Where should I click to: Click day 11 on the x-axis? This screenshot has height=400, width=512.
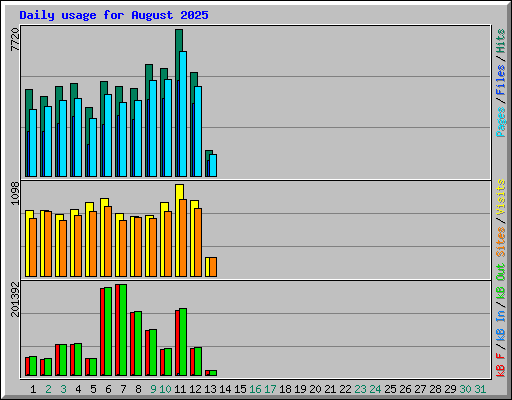click(x=180, y=389)
